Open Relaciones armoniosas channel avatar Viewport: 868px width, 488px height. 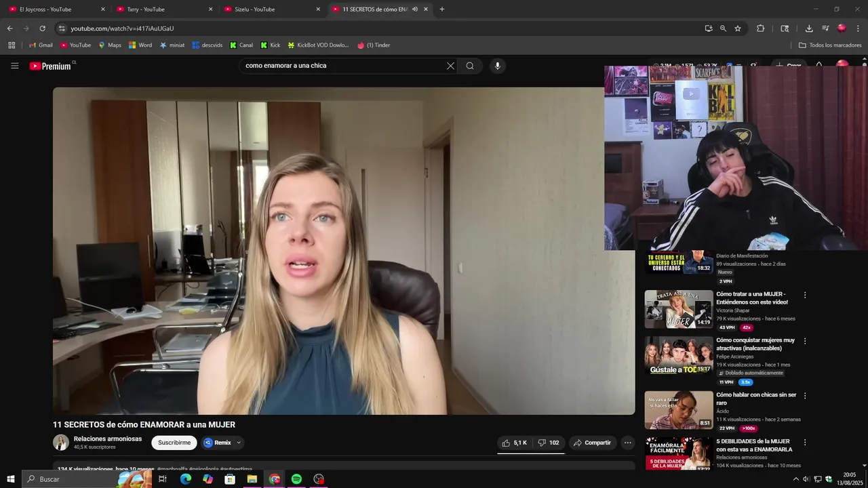61,443
